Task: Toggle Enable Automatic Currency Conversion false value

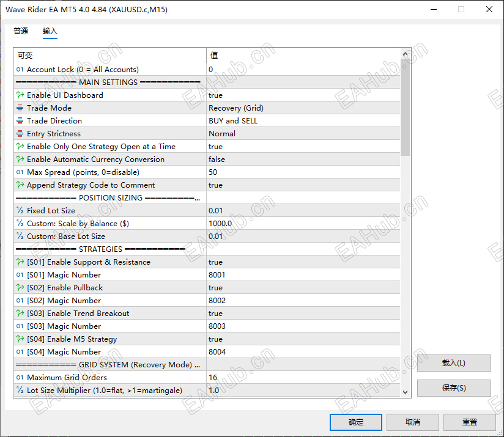Action: point(303,160)
